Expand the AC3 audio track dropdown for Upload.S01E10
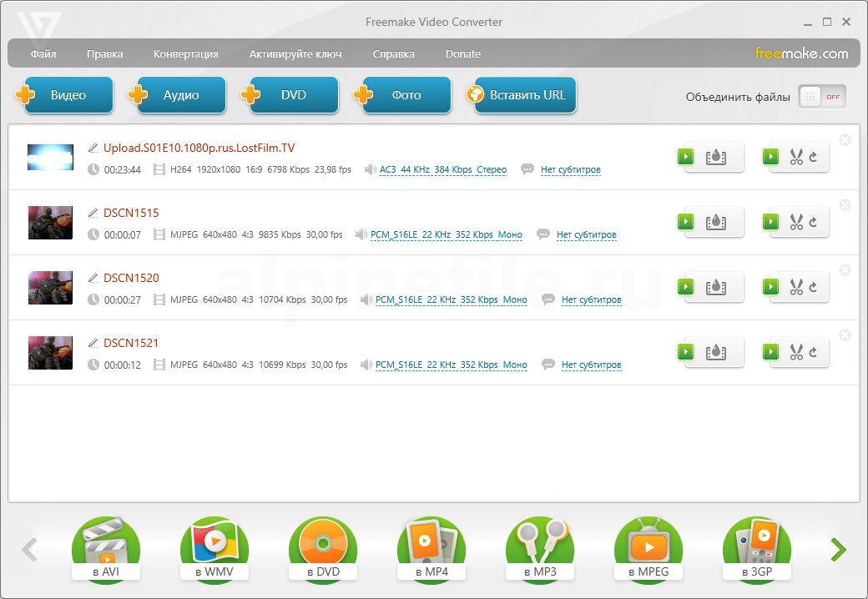868x599 pixels. click(442, 170)
